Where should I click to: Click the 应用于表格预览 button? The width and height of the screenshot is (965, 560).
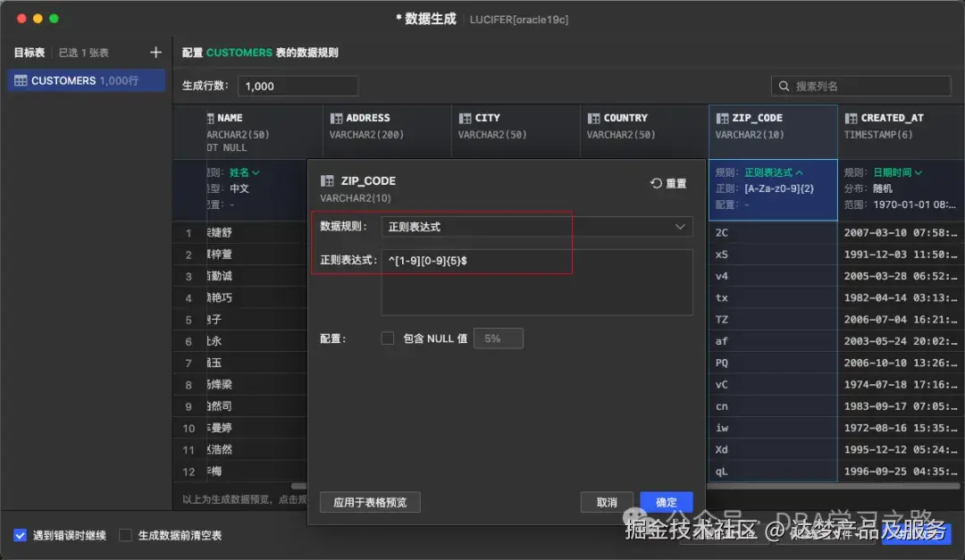click(369, 502)
